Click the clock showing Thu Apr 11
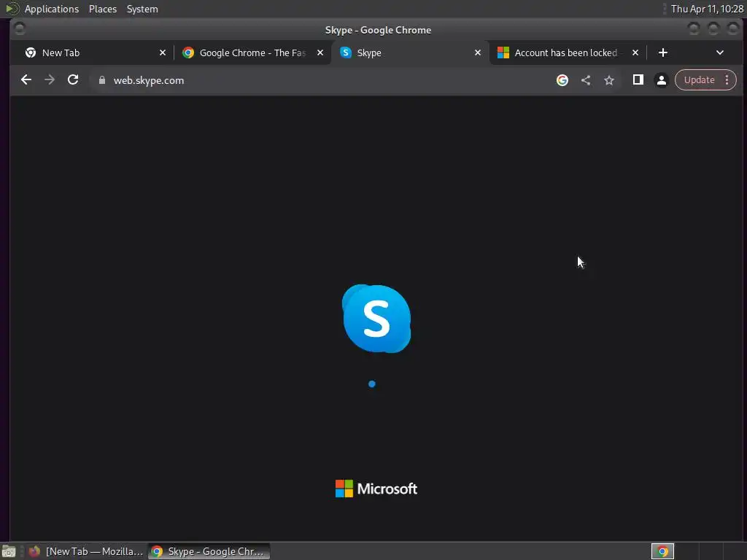Screen dimensions: 747x560 coord(707,9)
